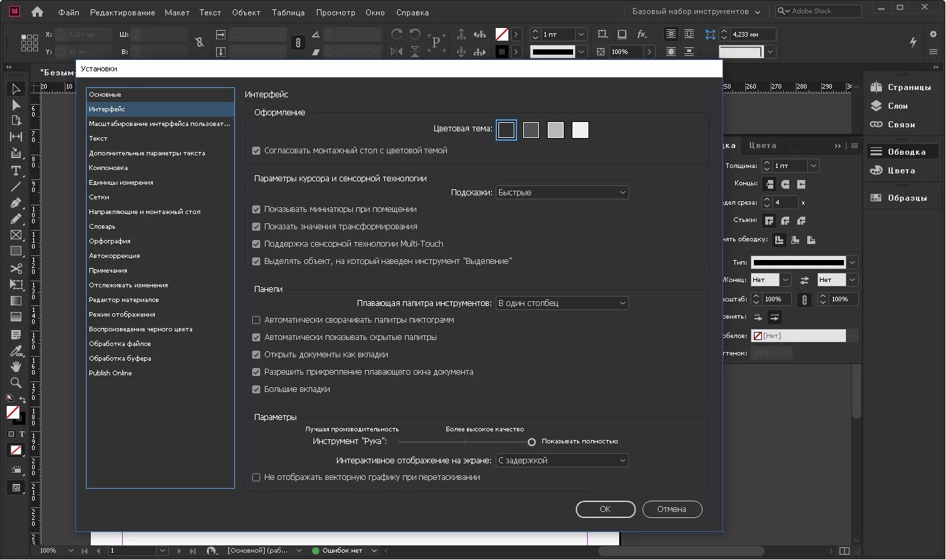This screenshot has width=946, height=560.
Task: Open the Color panel icon
Action: pyautogui.click(x=877, y=171)
